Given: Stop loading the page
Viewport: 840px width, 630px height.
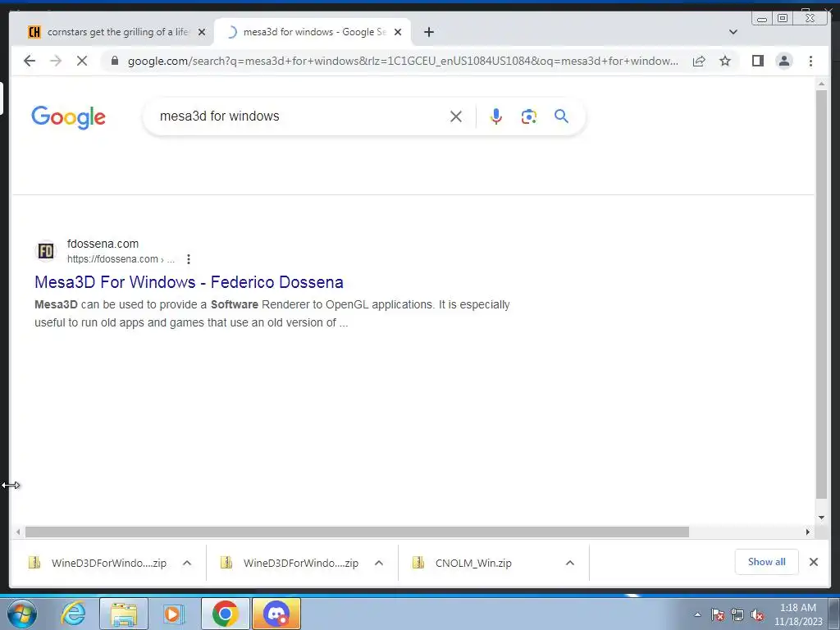Looking at the screenshot, I should click(82, 61).
